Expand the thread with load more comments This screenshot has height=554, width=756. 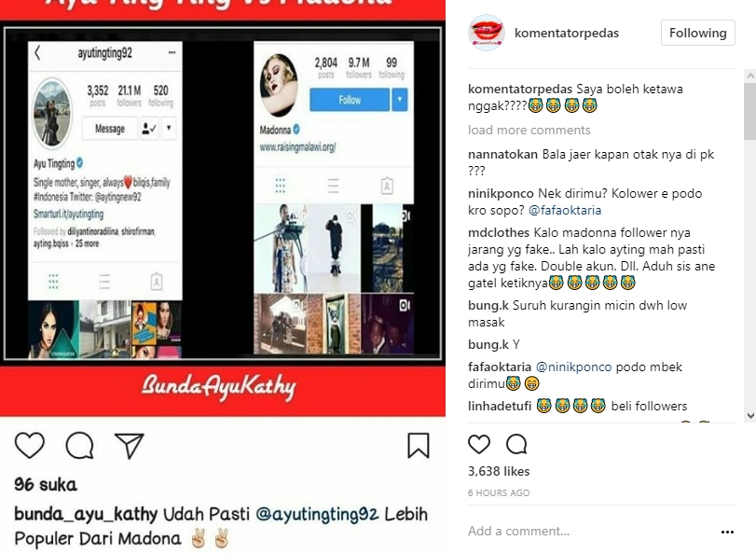[529, 130]
